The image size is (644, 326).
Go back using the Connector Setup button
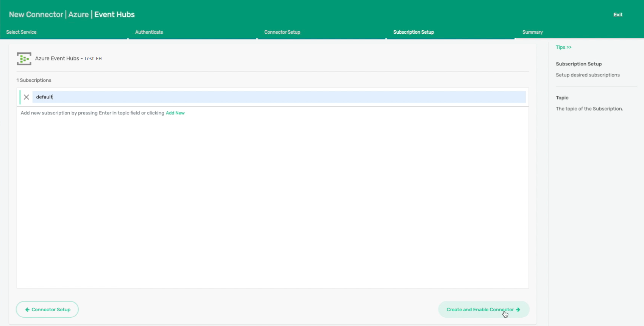click(x=47, y=310)
